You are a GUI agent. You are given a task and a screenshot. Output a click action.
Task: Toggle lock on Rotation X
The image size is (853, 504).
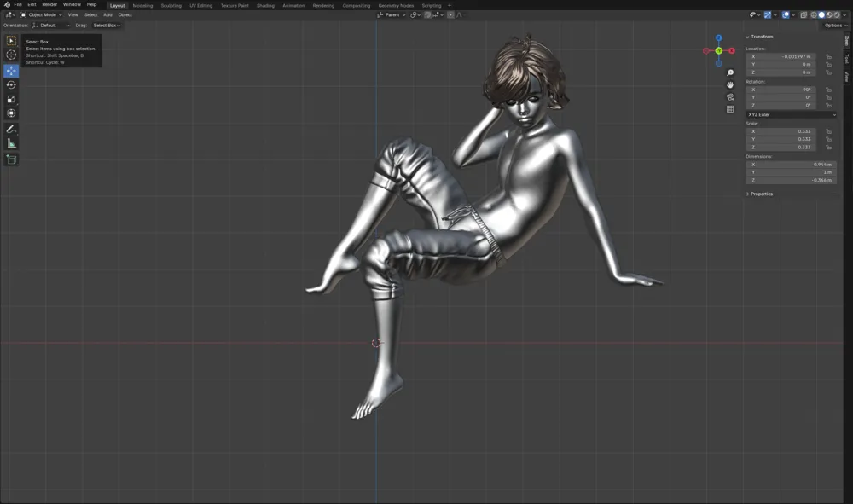[828, 90]
